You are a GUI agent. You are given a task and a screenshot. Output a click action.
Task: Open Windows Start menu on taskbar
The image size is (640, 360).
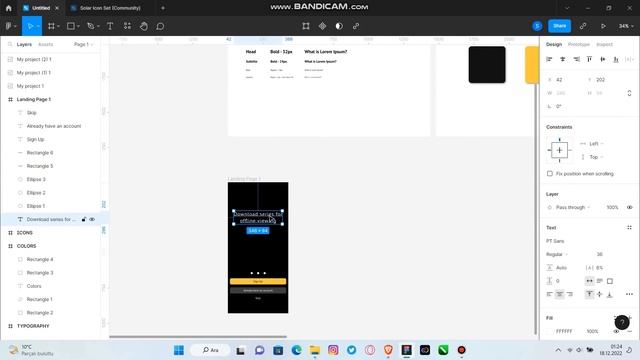point(179,350)
